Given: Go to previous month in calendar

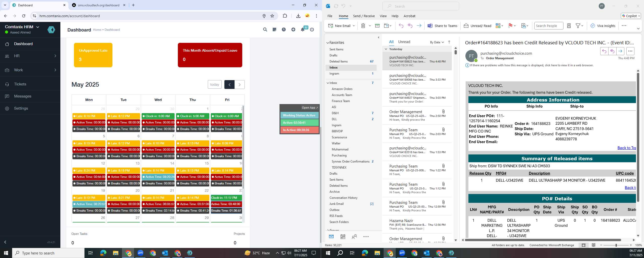Looking at the screenshot, I should coord(229,85).
